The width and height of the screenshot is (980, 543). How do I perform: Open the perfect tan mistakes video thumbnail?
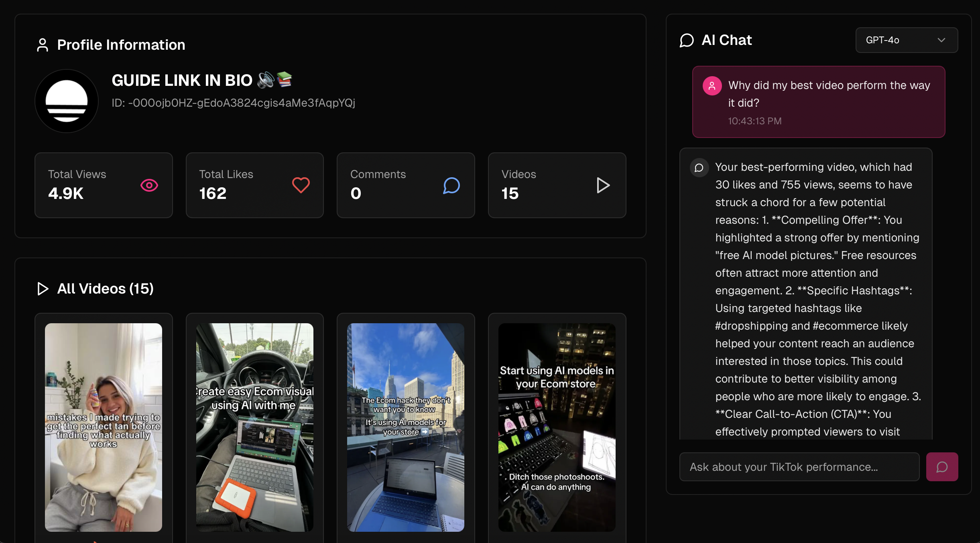[x=104, y=427]
